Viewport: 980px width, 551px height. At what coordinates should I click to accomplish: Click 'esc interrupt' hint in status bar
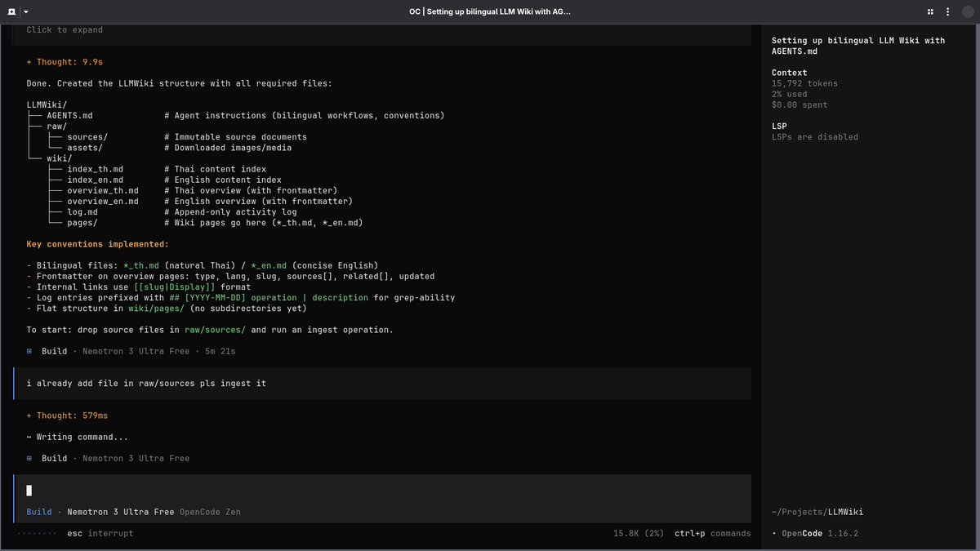100,534
